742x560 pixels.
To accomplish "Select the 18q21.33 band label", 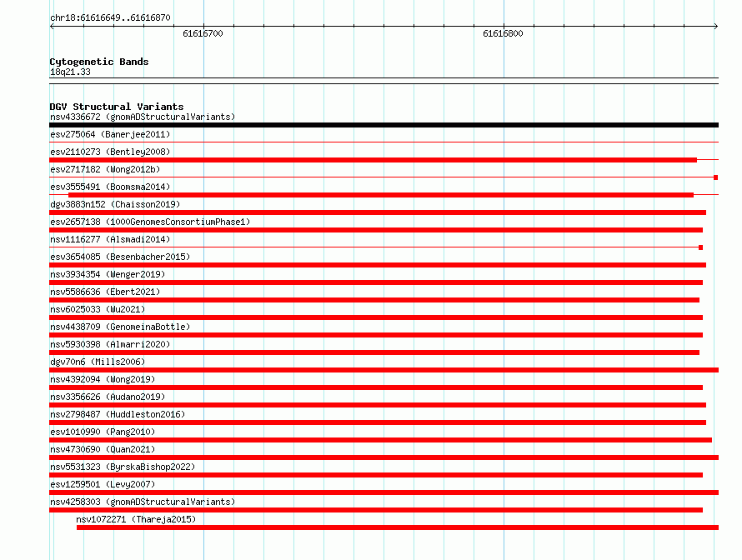I will tap(70, 72).
